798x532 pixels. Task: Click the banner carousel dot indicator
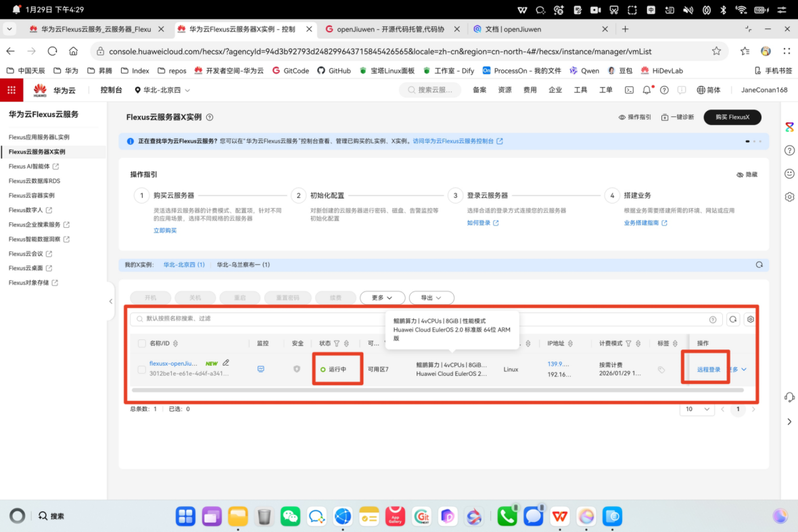click(747, 141)
